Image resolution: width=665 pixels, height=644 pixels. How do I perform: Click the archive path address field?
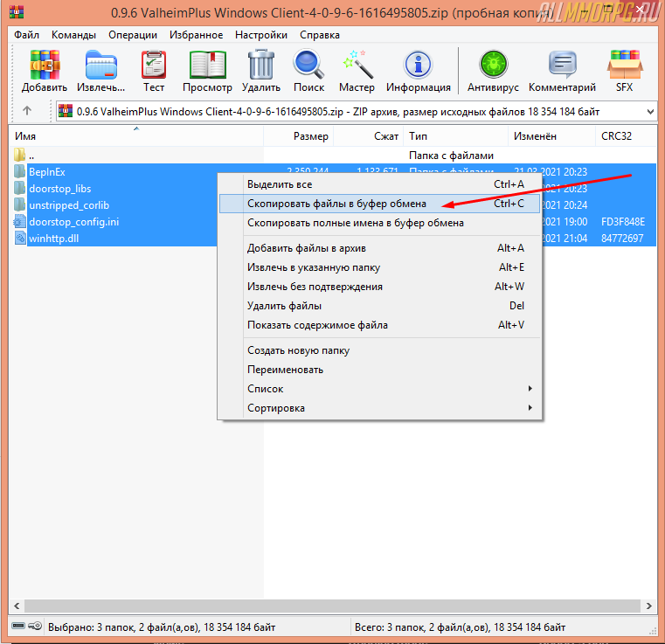357,112
